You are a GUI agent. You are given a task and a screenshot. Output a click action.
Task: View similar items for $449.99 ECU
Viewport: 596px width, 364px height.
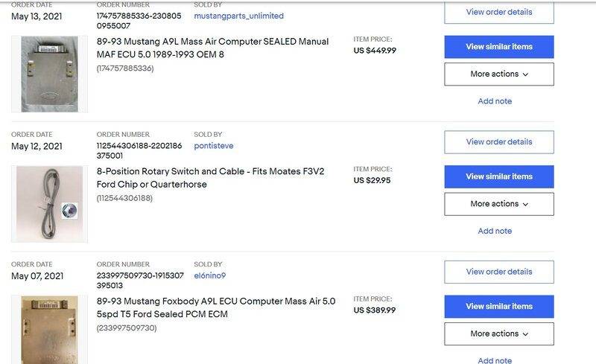click(x=498, y=47)
